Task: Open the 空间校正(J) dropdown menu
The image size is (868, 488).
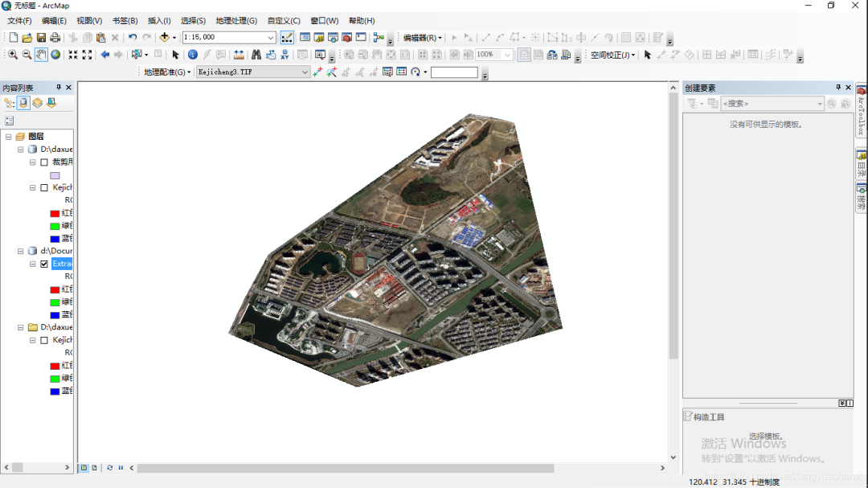Action: (x=612, y=55)
